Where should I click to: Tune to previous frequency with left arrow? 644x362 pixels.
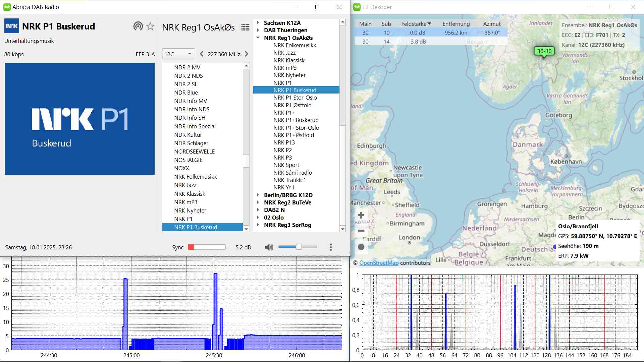pyautogui.click(x=202, y=54)
